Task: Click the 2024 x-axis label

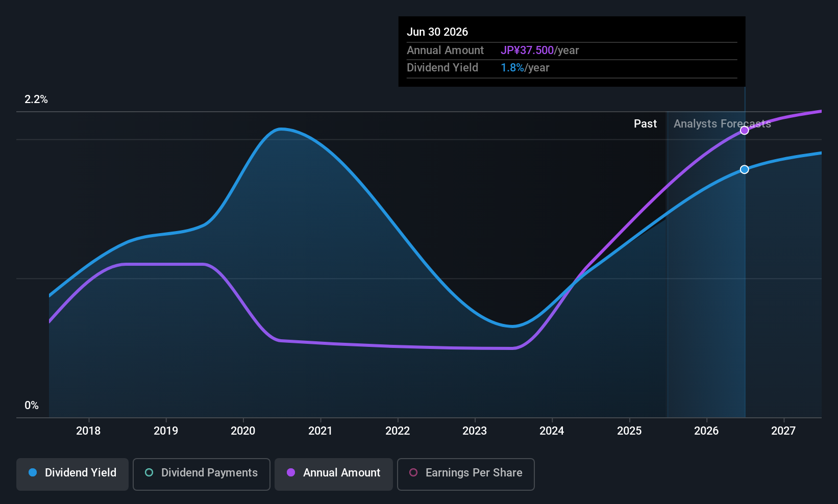Action: tap(552, 431)
